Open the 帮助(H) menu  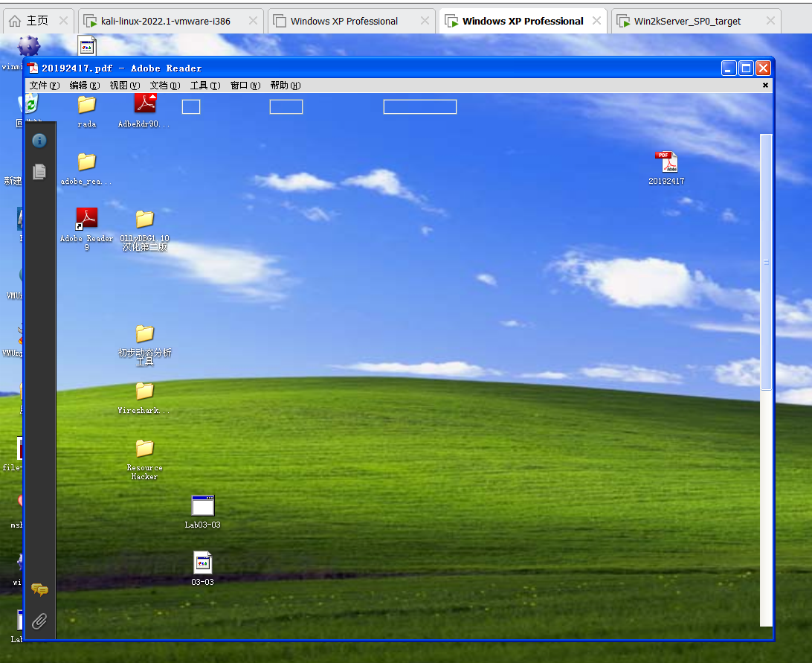point(286,86)
